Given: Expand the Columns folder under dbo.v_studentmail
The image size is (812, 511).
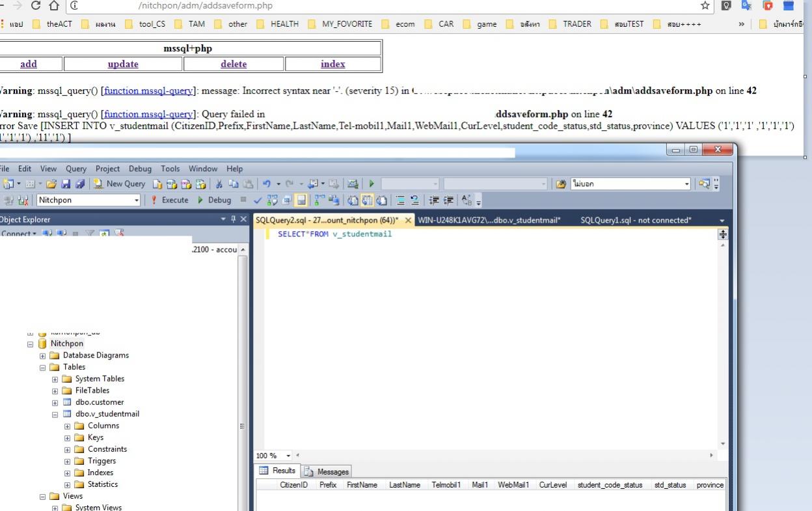Looking at the screenshot, I should 68,426.
